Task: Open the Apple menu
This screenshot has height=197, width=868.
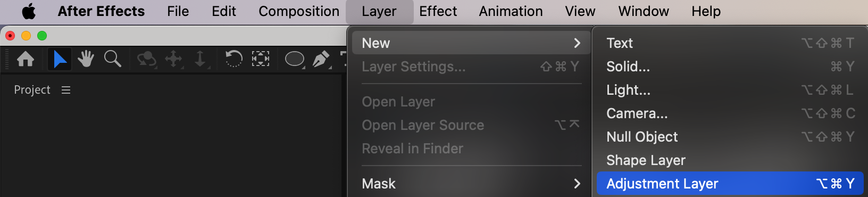Action: click(x=29, y=11)
